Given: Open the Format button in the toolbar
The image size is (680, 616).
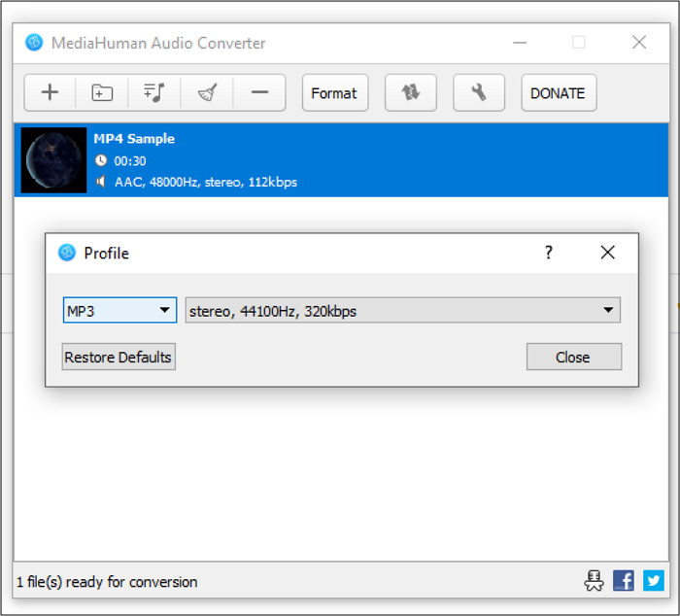Looking at the screenshot, I should click(x=334, y=93).
